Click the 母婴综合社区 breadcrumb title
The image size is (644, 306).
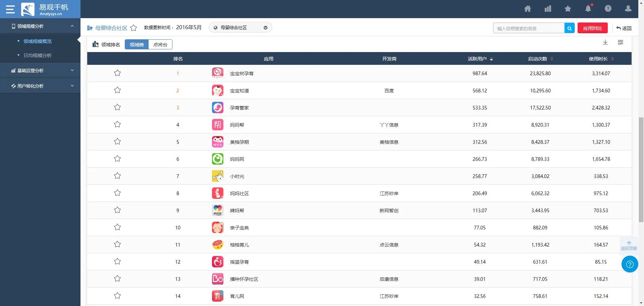pos(111,28)
